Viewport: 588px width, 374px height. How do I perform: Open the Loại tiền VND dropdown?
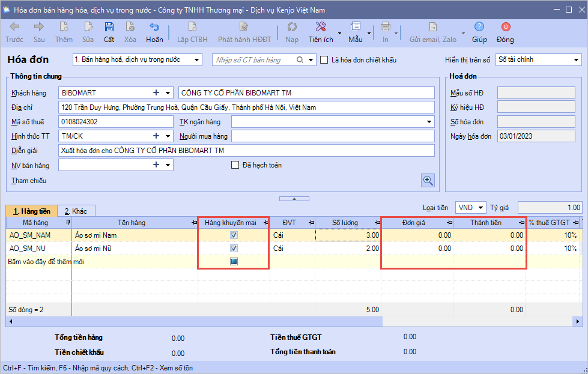(481, 208)
